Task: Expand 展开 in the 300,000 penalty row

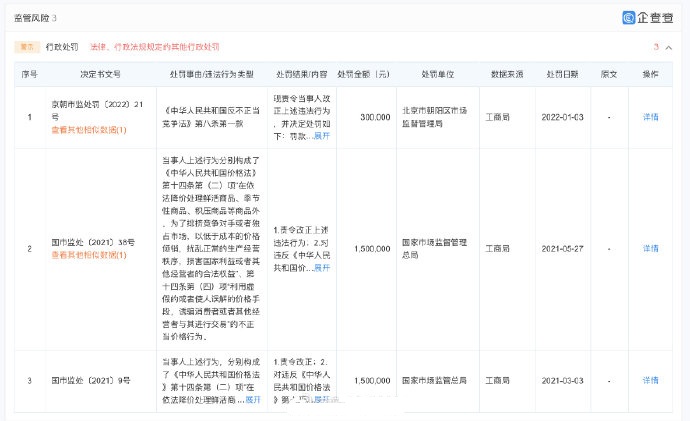Action: pos(321,135)
